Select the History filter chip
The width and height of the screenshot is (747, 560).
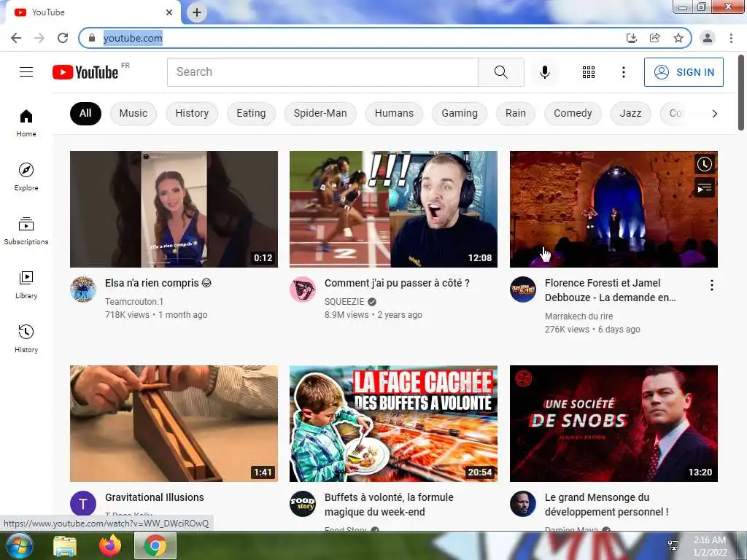tap(192, 113)
